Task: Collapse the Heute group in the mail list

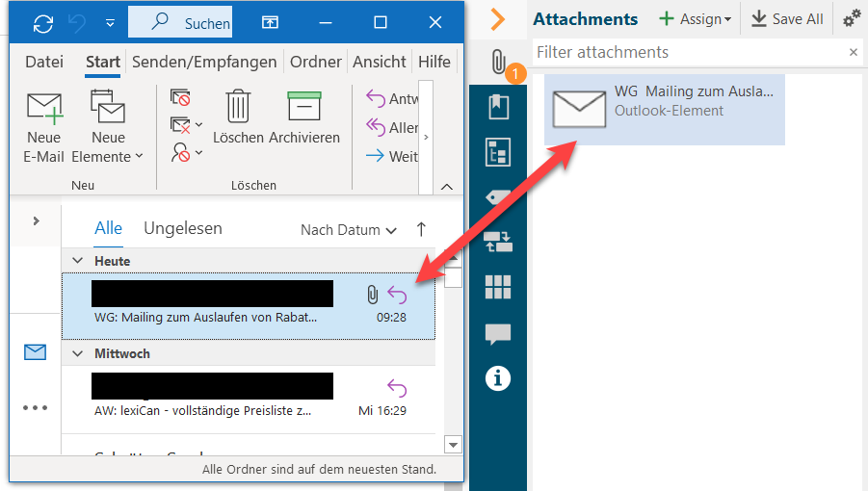Action: click(x=78, y=261)
